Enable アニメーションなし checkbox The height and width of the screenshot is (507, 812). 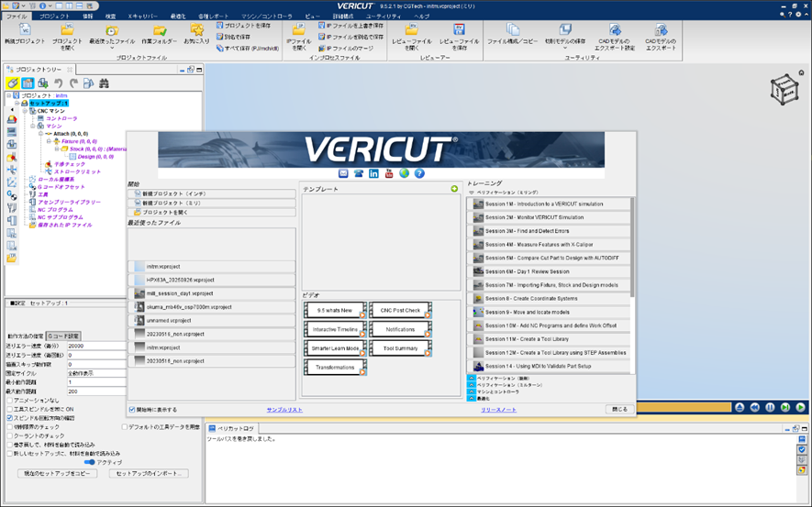[10, 400]
